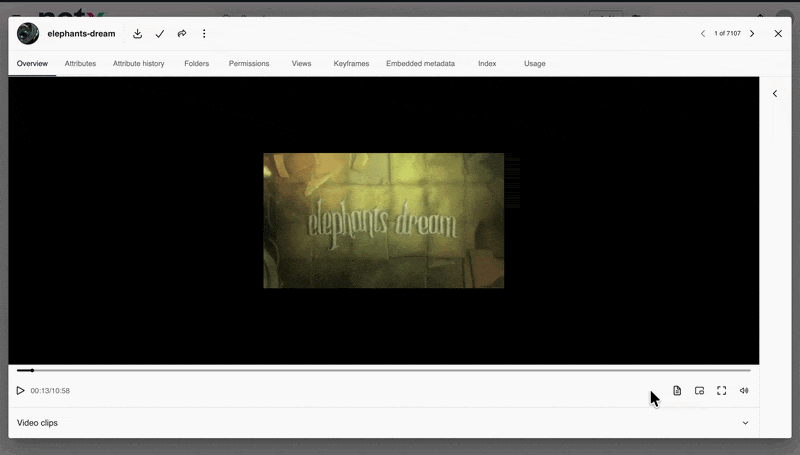Viewport: 800px width, 455px height.
Task: Open the three-dot more options menu
Action: pos(204,34)
